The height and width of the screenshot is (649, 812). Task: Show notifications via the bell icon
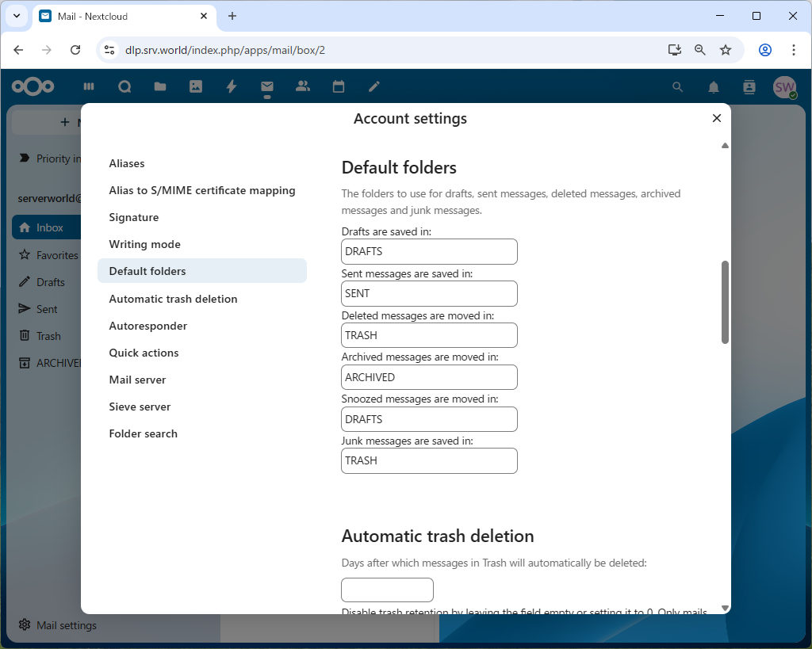pyautogui.click(x=714, y=87)
